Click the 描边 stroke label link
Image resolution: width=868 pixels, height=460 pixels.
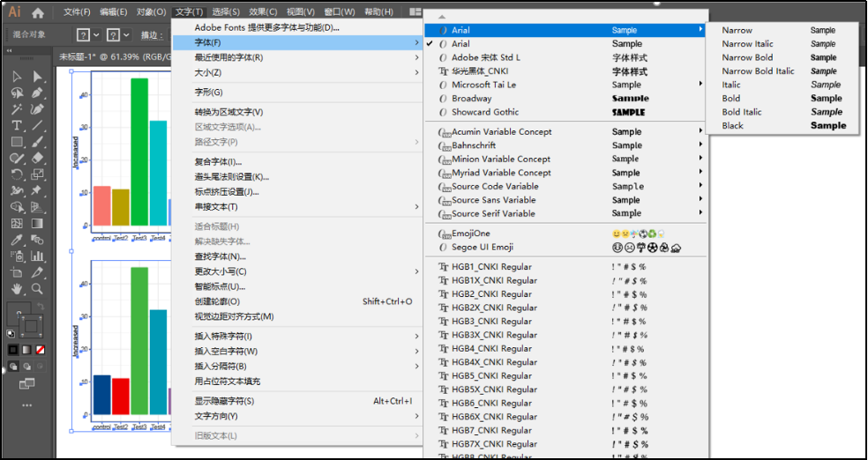click(x=152, y=35)
